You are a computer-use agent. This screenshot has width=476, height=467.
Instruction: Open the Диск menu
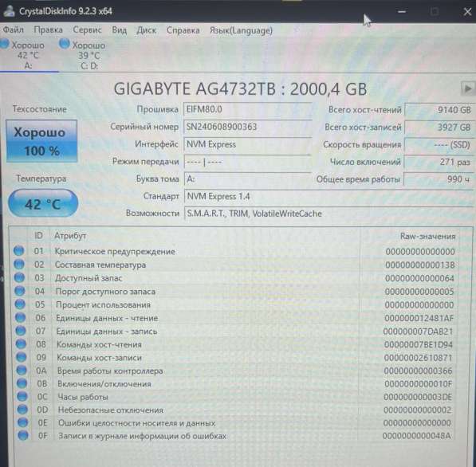click(x=146, y=30)
